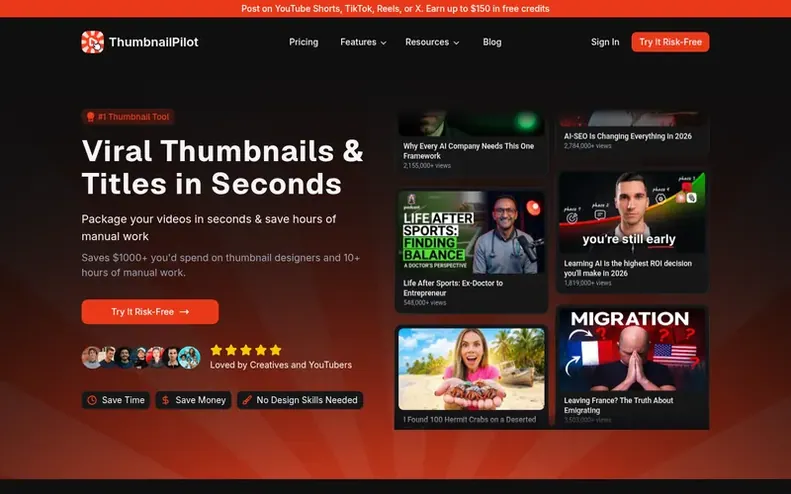
Task: Click the first yellow rating star
Action: pos(216,350)
